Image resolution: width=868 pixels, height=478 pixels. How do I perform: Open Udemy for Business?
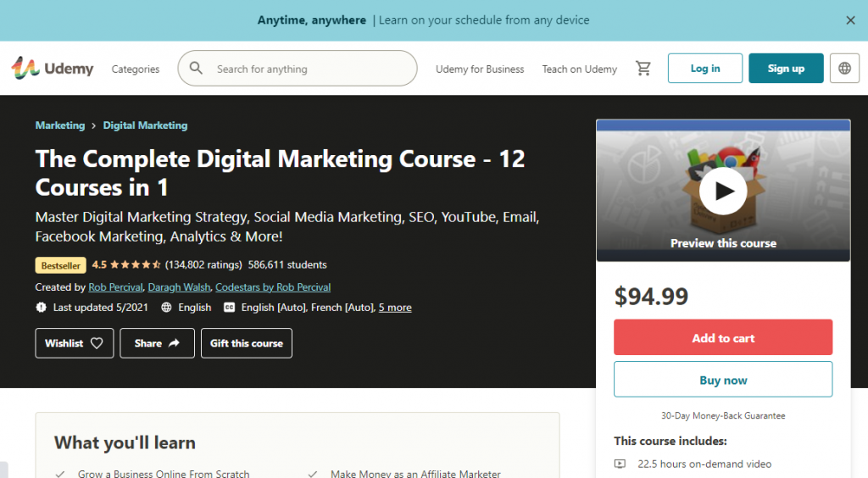click(480, 69)
